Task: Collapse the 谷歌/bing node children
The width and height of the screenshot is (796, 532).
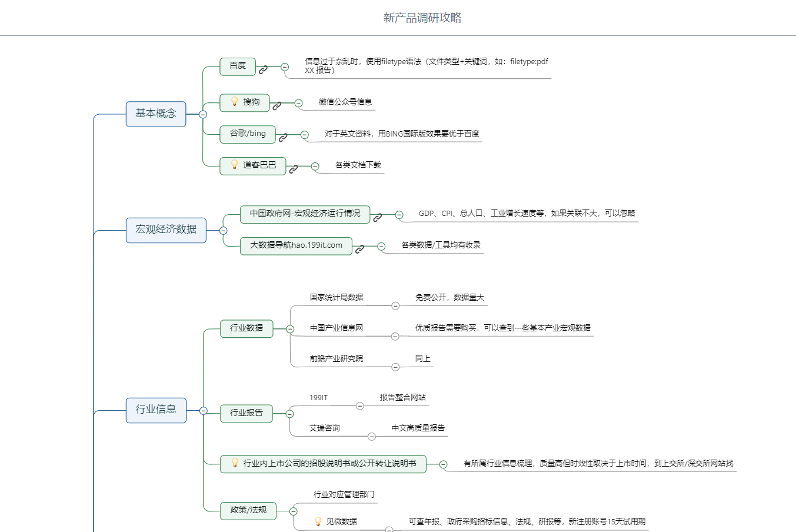Action: tap(304, 135)
